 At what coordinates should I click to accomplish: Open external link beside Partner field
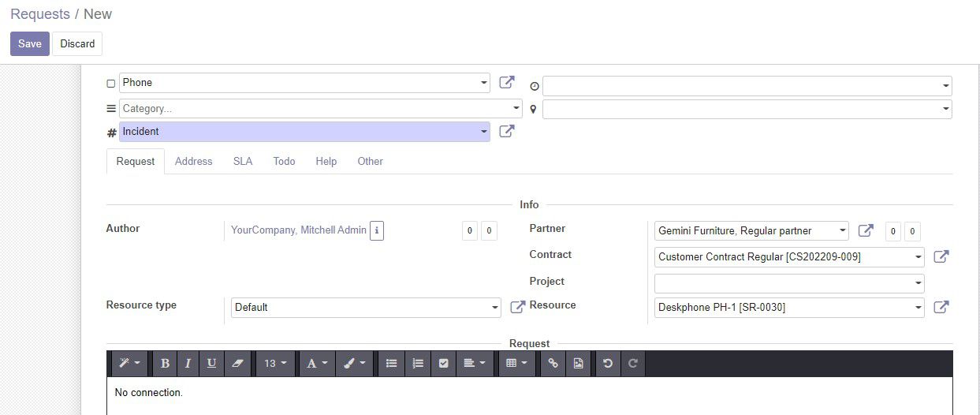pos(866,230)
